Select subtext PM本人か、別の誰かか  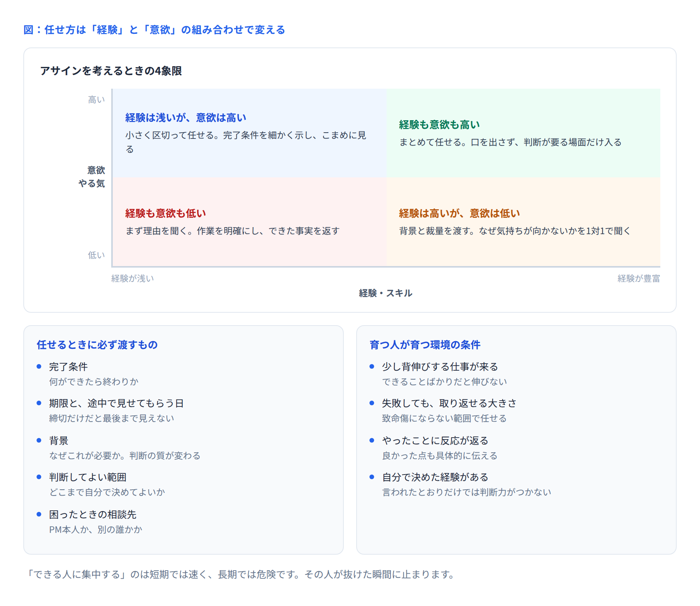coord(96,529)
